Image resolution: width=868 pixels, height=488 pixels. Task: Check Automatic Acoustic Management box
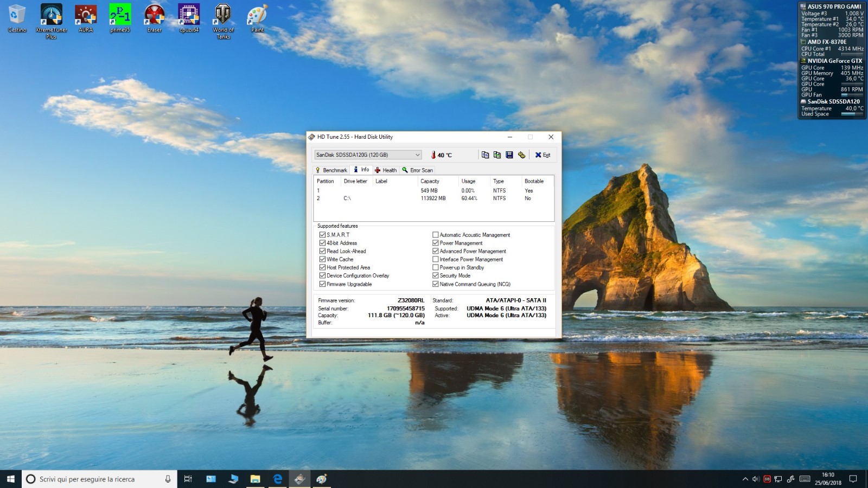tap(436, 235)
